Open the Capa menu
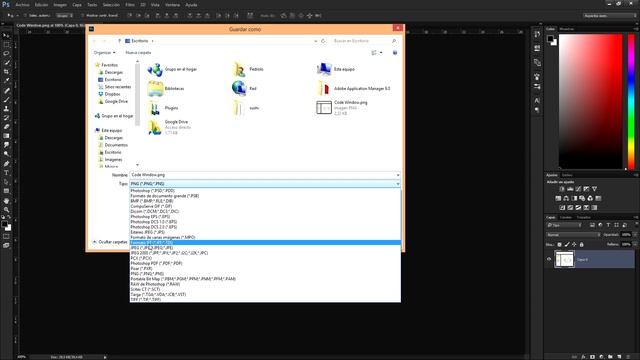 [77, 5]
